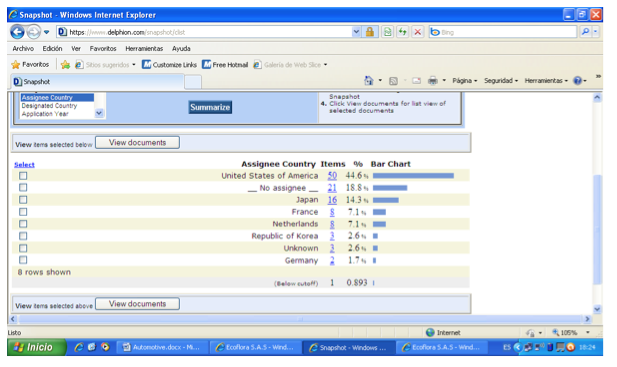Check the United States of America checkbox
This screenshot has height=367, width=617.
(23, 175)
